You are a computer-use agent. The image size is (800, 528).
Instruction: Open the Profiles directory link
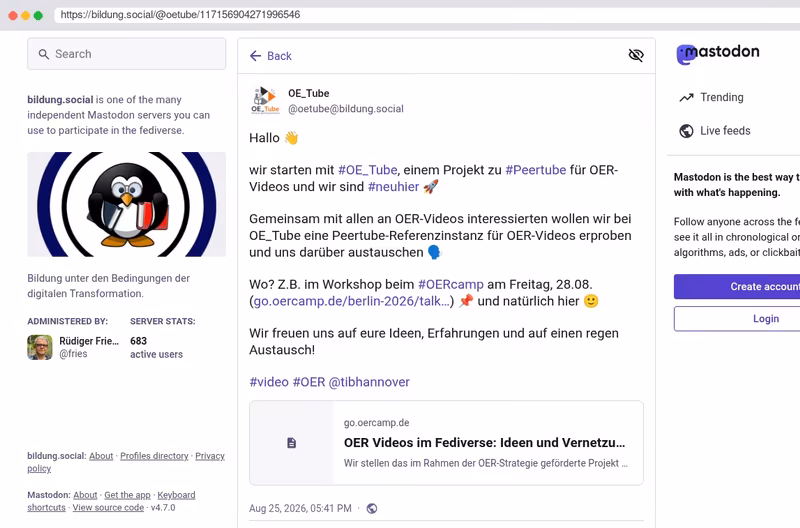point(154,456)
